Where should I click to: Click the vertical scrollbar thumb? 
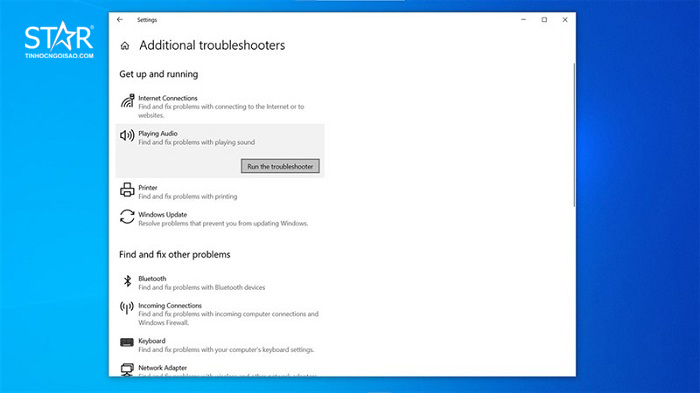(x=574, y=135)
